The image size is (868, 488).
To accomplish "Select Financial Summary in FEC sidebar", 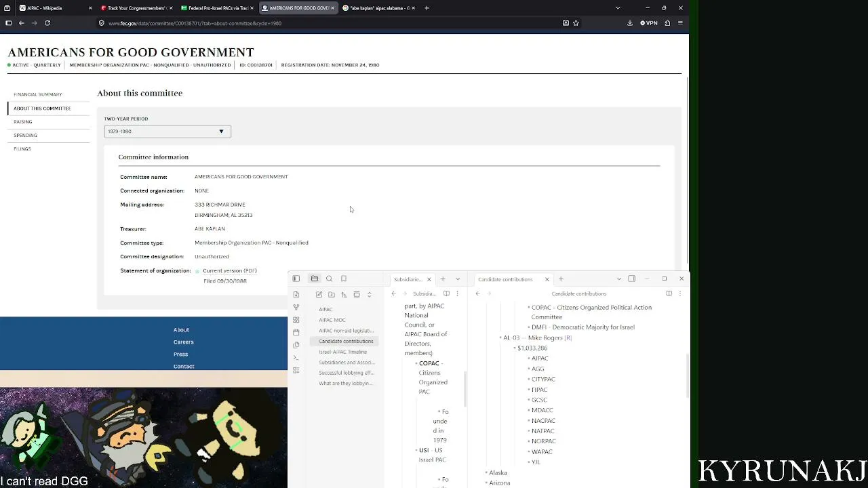I will [38, 94].
